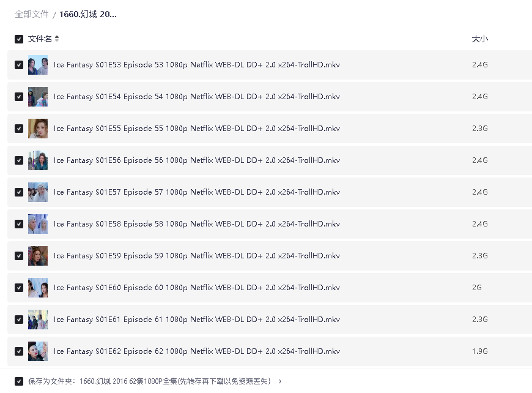Image resolution: width=532 pixels, height=393 pixels.
Task: Open Ice Fantasy S01E56 file name
Action: coord(196,160)
